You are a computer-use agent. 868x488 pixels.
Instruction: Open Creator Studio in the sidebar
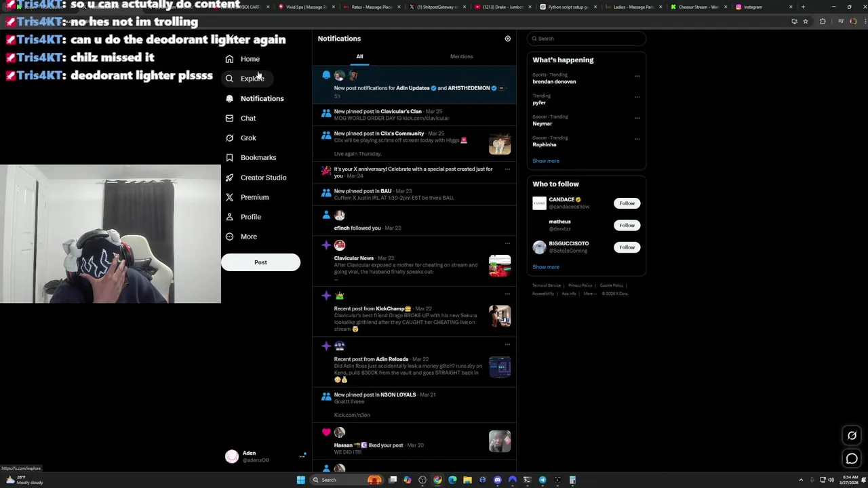[256, 178]
